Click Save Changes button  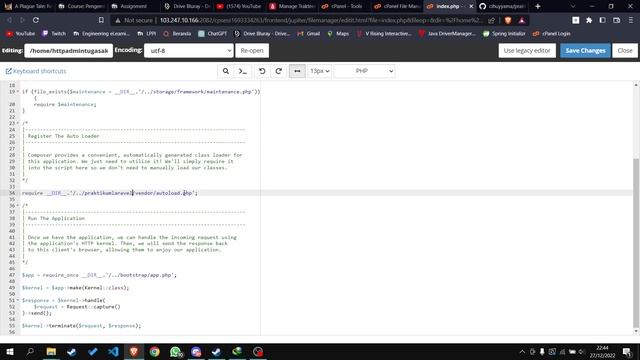[x=585, y=51]
